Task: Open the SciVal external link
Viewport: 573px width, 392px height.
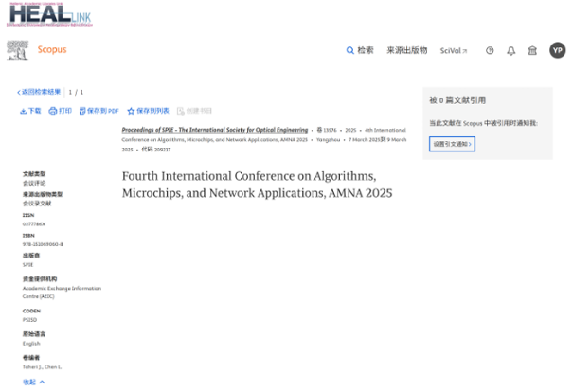Action: 454,51
